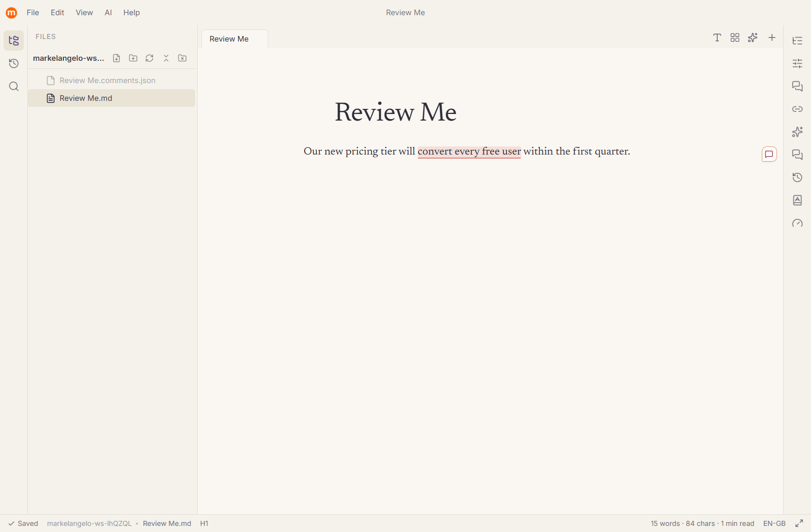Click the typography T icon in the tab bar
The width and height of the screenshot is (811, 532).
coord(717,37)
